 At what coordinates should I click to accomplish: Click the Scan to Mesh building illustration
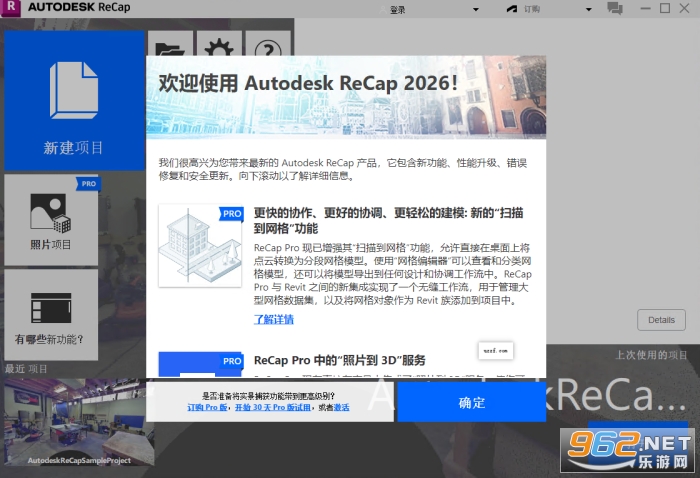(200, 245)
